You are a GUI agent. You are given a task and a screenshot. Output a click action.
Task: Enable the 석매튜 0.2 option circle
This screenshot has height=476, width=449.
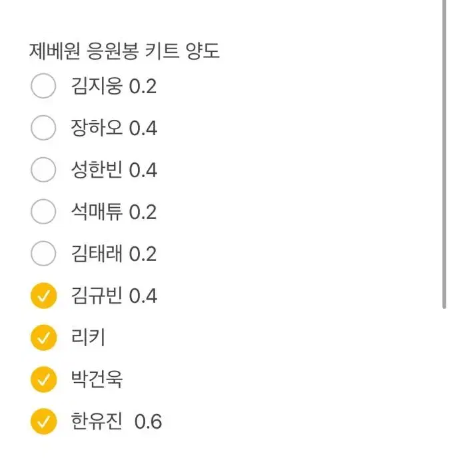pos(43,212)
